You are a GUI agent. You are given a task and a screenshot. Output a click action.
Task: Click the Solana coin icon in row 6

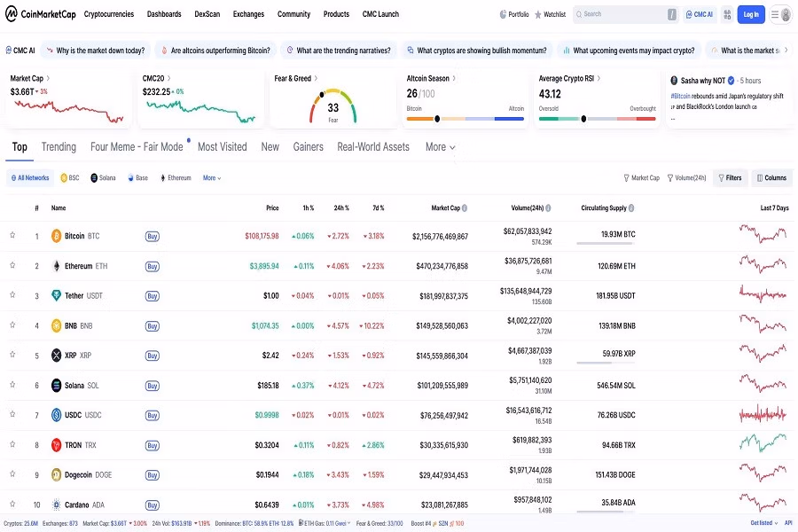click(56, 386)
